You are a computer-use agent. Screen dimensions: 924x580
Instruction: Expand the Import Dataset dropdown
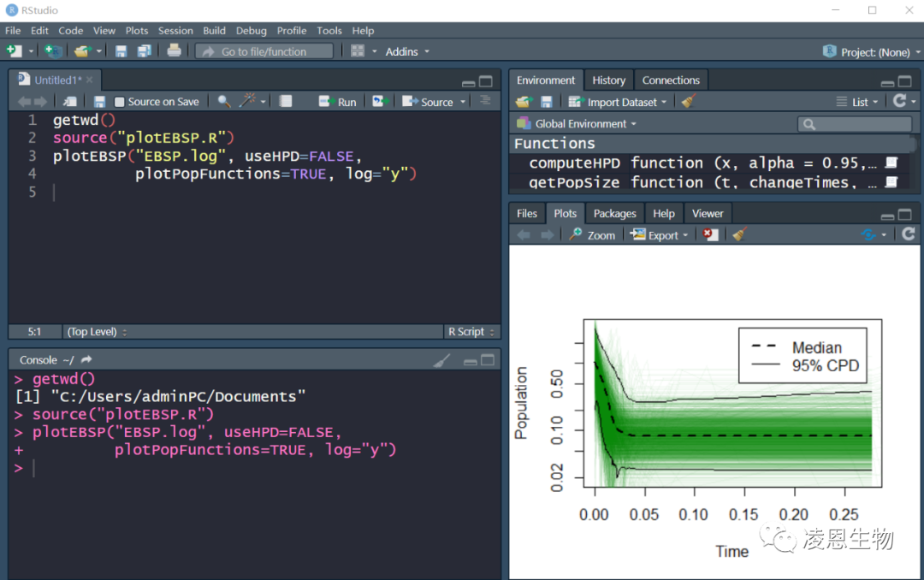pos(619,102)
